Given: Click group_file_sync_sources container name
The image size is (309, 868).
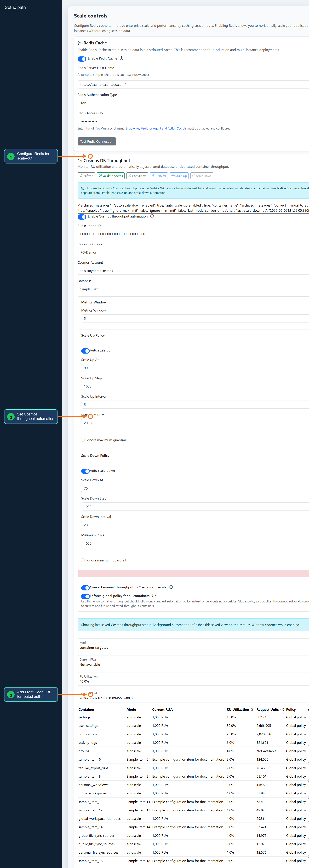Looking at the screenshot, I should [96, 836].
